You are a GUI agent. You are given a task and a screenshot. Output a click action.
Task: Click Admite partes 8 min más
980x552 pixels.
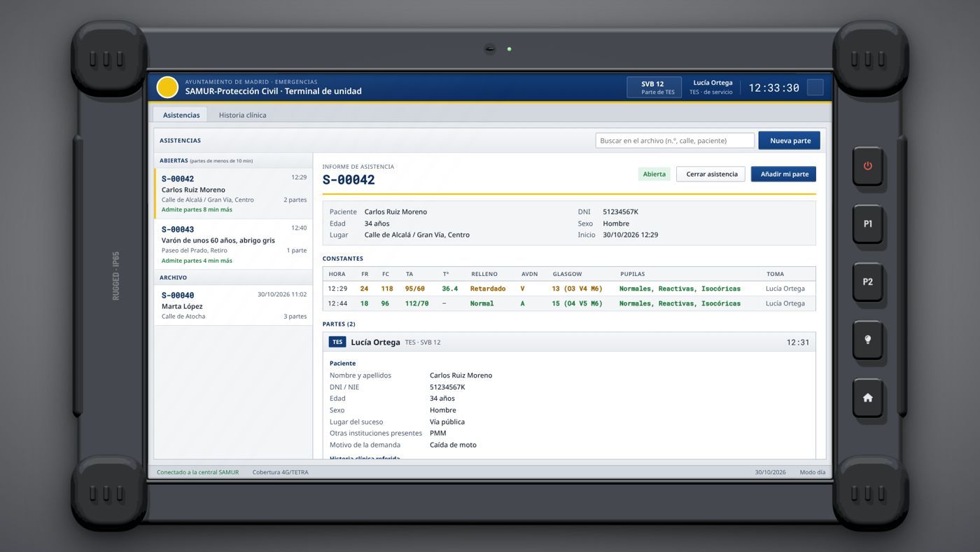(197, 209)
